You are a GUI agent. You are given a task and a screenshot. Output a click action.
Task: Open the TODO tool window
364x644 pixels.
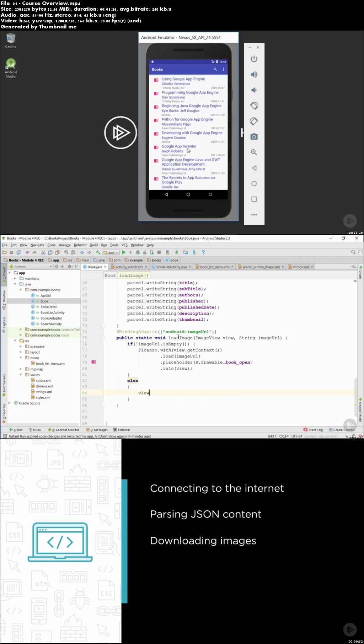pyautogui.click(x=34, y=430)
